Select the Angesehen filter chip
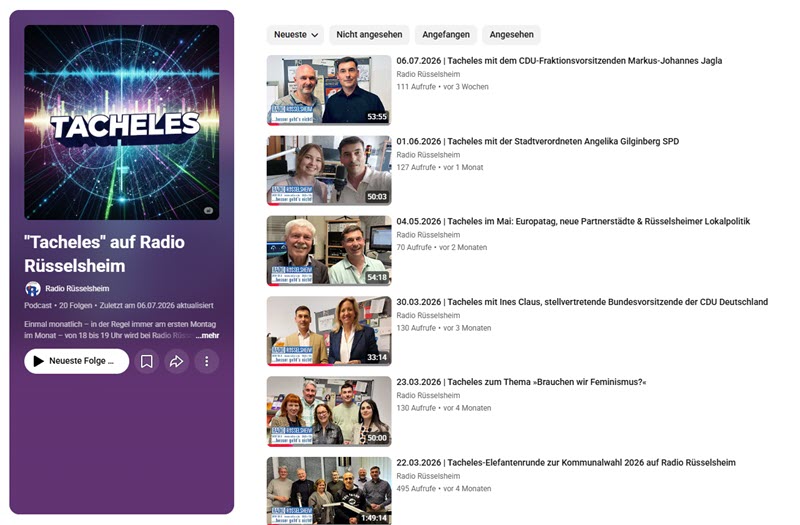Viewport: 800px width, 525px height. tap(512, 35)
